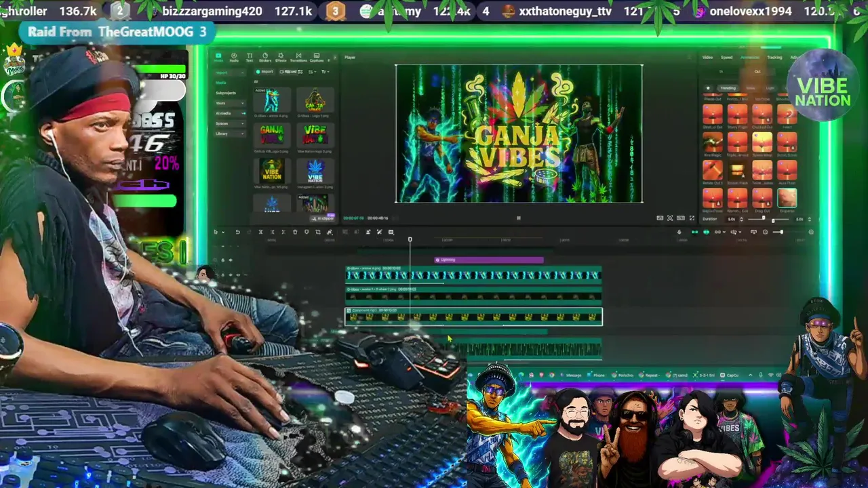Adjust the animation Duration slider
The height and width of the screenshot is (488, 868).
(768, 219)
